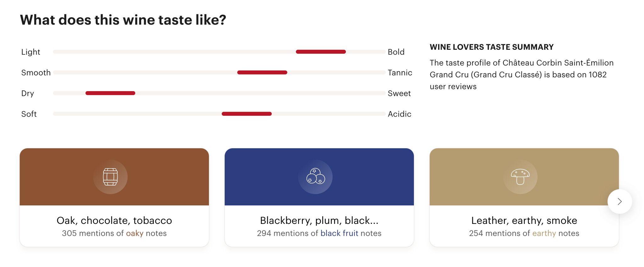Open the Blackberry, plum, black... card title
Image resolution: width=644 pixels, height=267 pixels.
tap(319, 220)
